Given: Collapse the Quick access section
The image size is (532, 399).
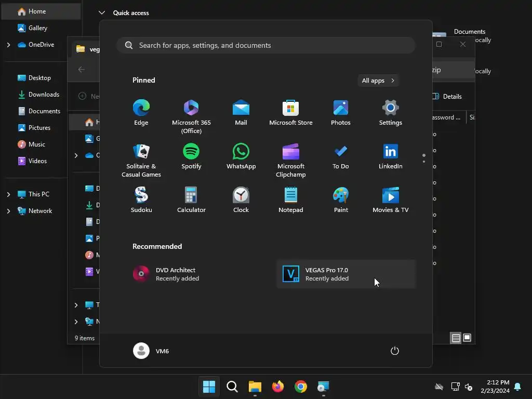Looking at the screenshot, I should click(101, 13).
